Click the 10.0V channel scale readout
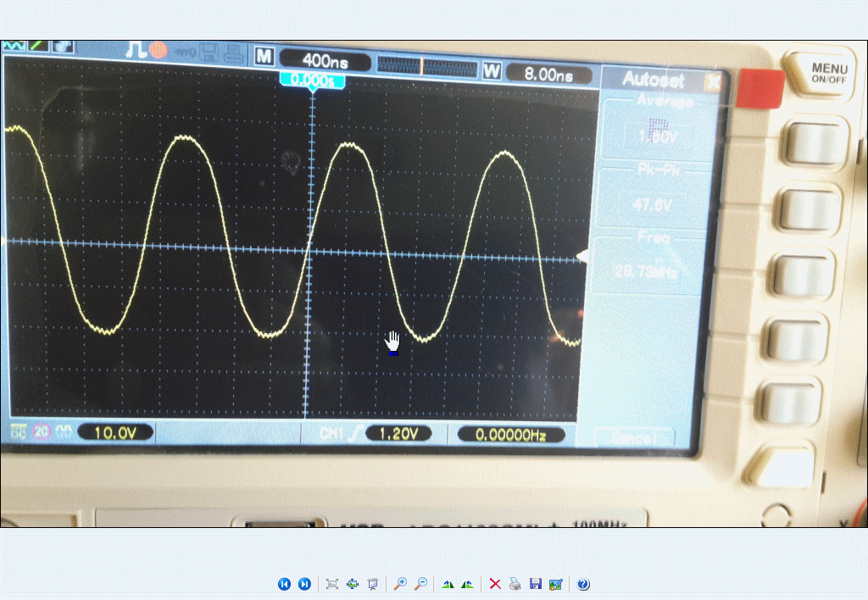Image resolution: width=868 pixels, height=600 pixels. 115,433
